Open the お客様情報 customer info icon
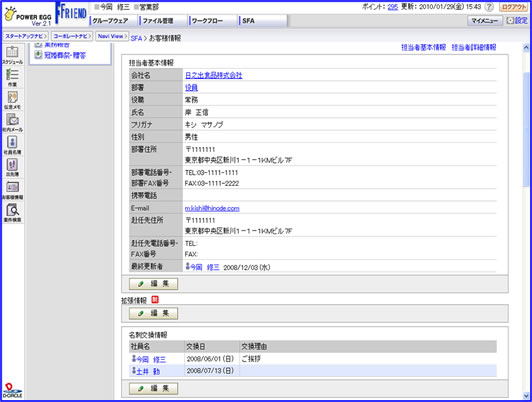The width and height of the screenshot is (532, 402). [x=12, y=190]
